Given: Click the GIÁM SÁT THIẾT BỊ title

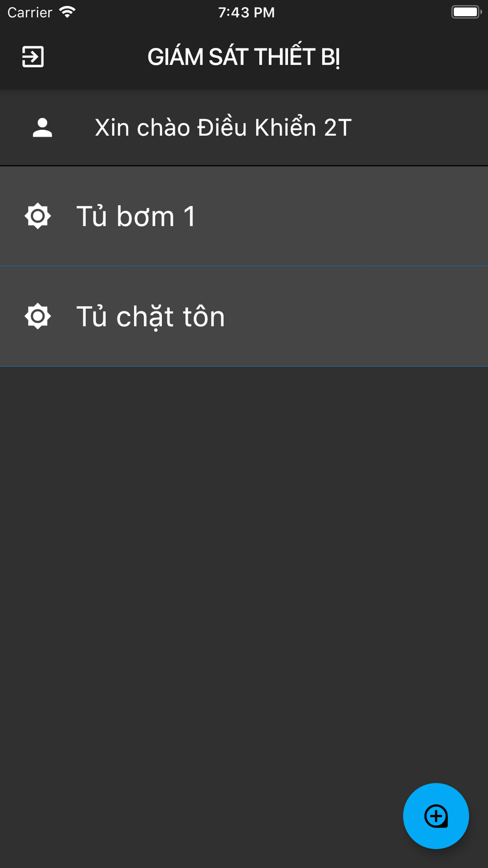Looking at the screenshot, I should [244, 57].
